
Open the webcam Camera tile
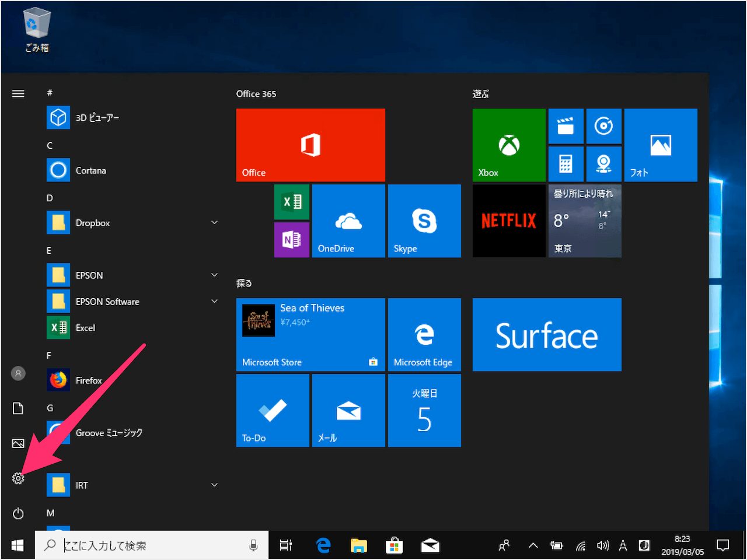604,164
